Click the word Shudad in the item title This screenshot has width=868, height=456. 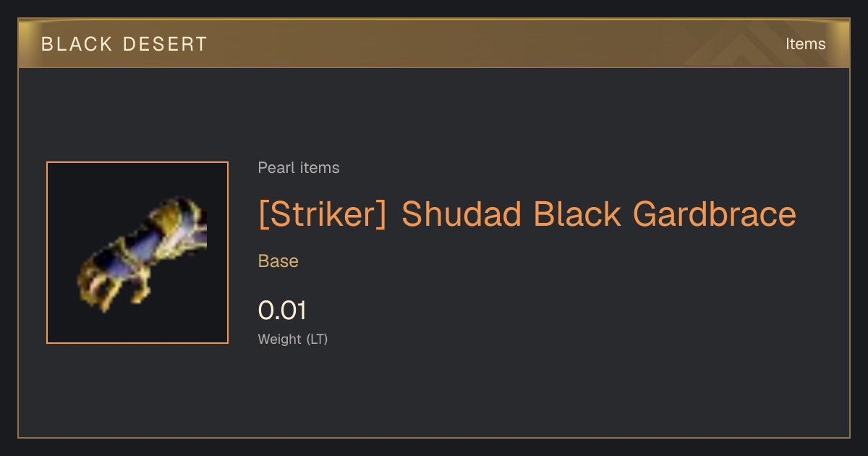(461, 214)
